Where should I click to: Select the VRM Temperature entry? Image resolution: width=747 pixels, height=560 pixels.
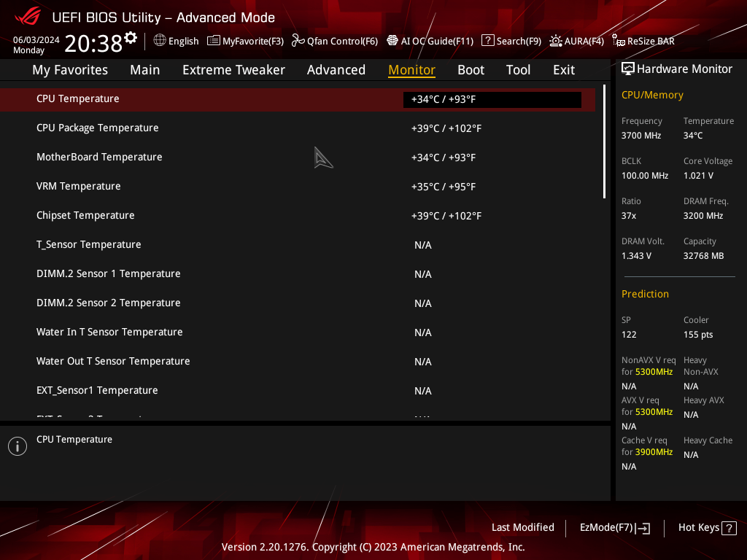tap(79, 186)
